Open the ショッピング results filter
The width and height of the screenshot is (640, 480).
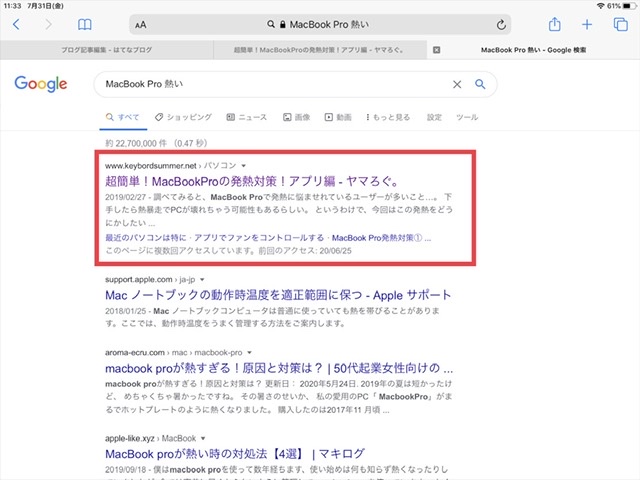pyautogui.click(x=183, y=118)
